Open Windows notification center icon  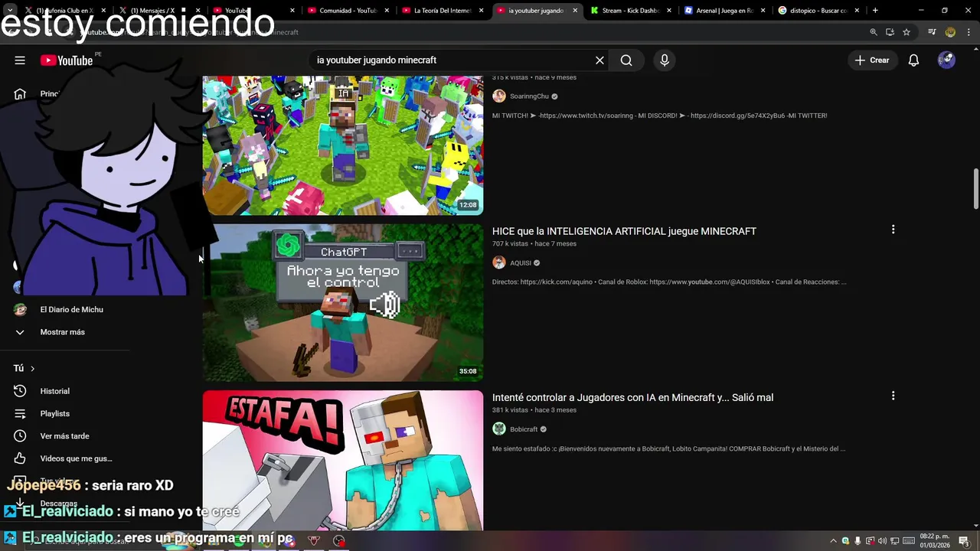965,541
